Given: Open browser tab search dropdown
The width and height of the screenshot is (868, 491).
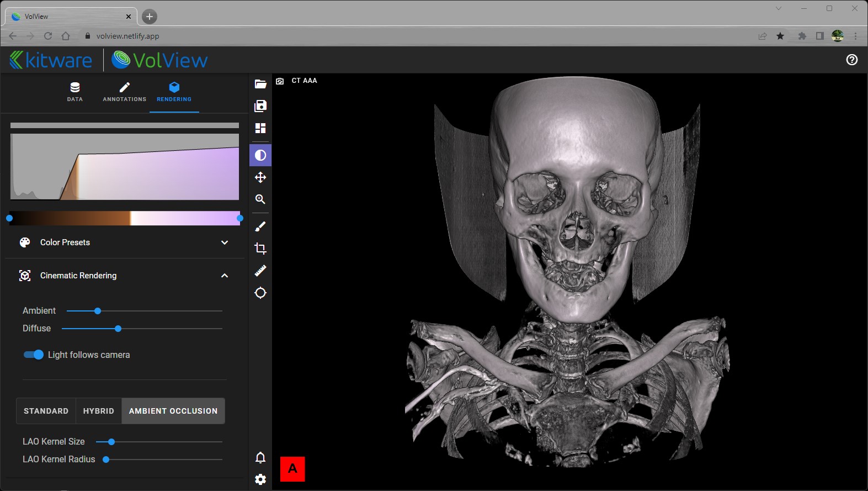Looking at the screenshot, I should click(779, 8).
